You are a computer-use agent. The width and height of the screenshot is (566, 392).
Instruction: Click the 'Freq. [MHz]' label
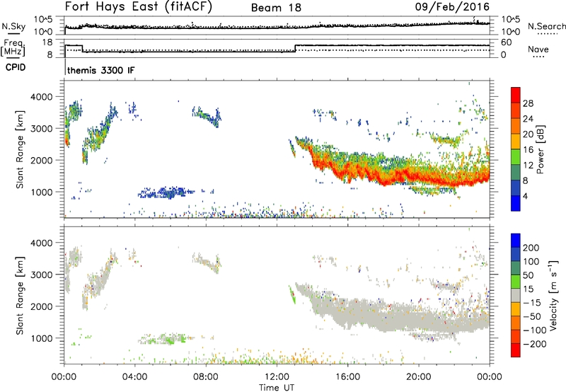pos(13,48)
